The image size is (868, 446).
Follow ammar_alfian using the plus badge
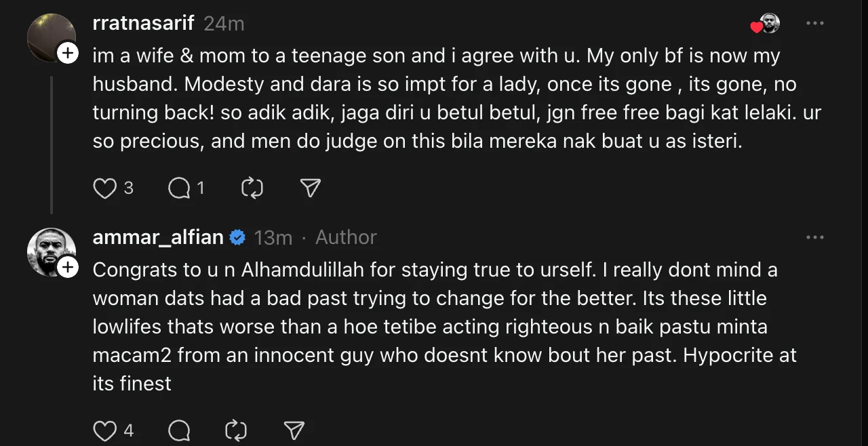click(68, 268)
